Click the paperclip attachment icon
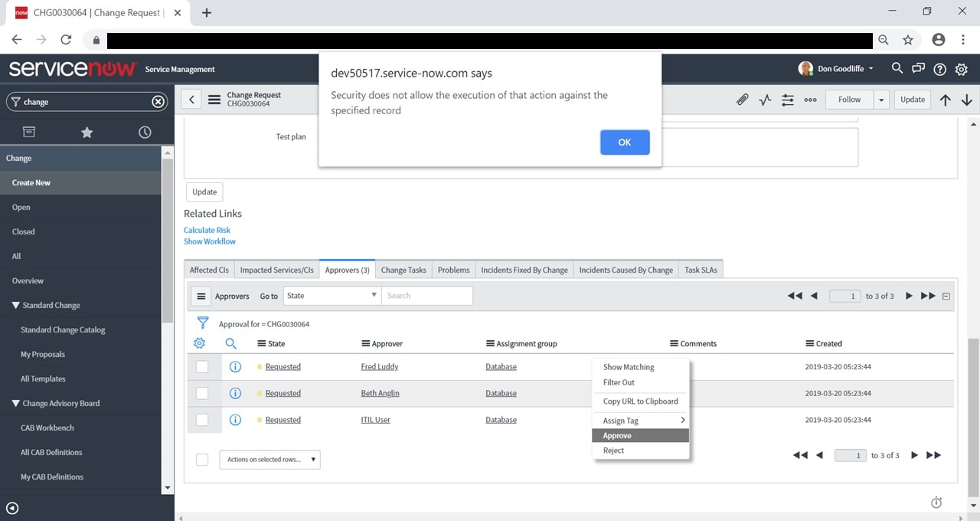The height and width of the screenshot is (521, 980). (x=741, y=100)
